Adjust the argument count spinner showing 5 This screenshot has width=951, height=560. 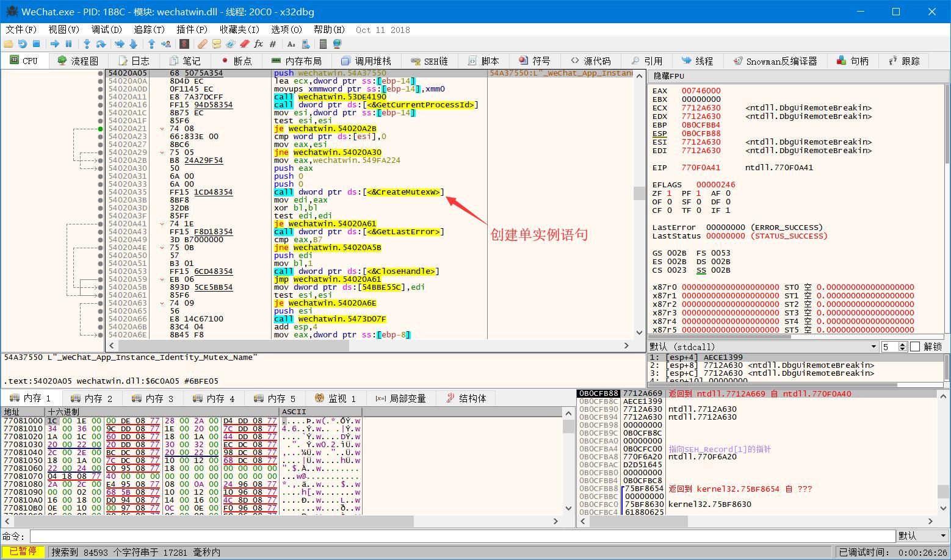(894, 346)
